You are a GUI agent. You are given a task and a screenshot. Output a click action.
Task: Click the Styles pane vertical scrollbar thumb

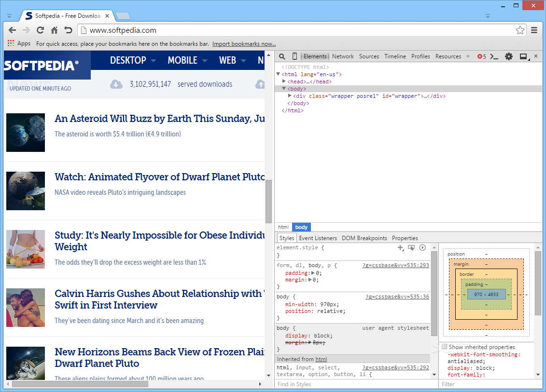(x=434, y=294)
